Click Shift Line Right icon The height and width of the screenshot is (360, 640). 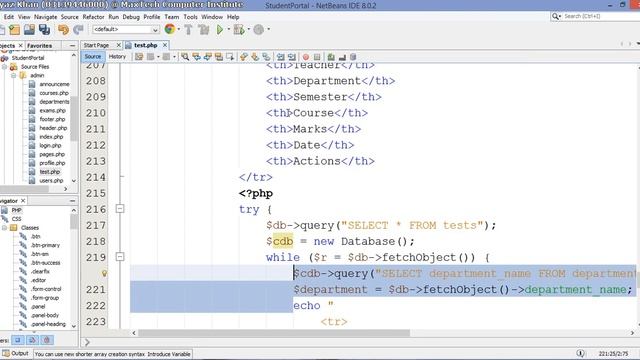point(291,57)
